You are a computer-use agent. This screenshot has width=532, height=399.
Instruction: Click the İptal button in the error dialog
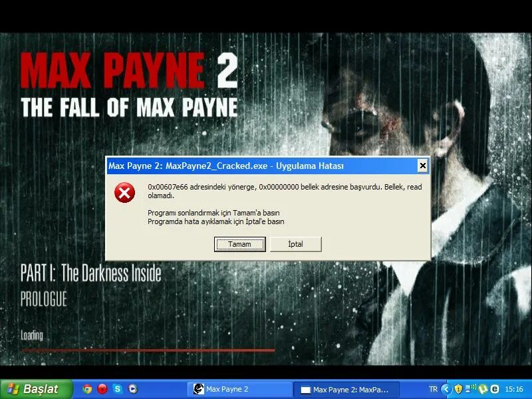(x=295, y=244)
